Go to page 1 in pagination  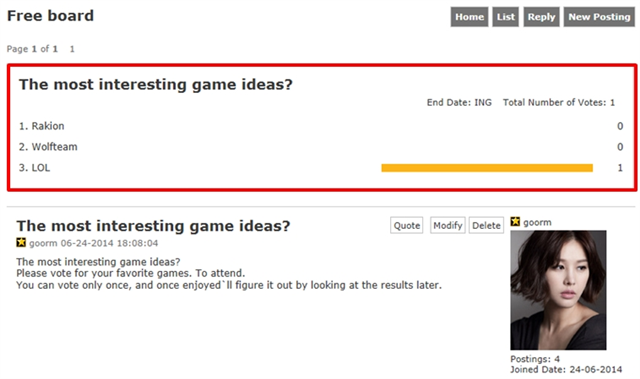[x=72, y=49]
